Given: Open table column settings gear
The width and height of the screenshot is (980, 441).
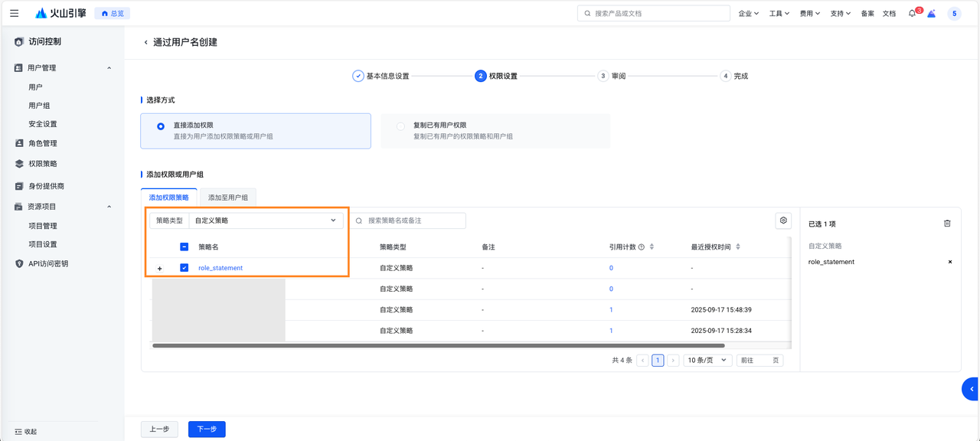Looking at the screenshot, I should pyautogui.click(x=783, y=220).
